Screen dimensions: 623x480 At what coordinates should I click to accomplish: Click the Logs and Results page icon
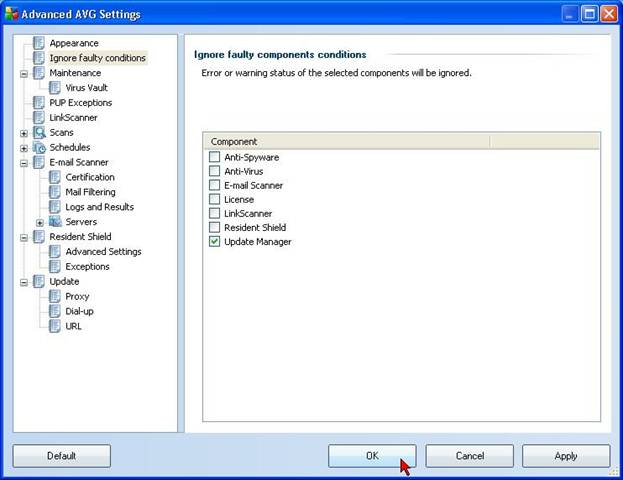point(55,207)
